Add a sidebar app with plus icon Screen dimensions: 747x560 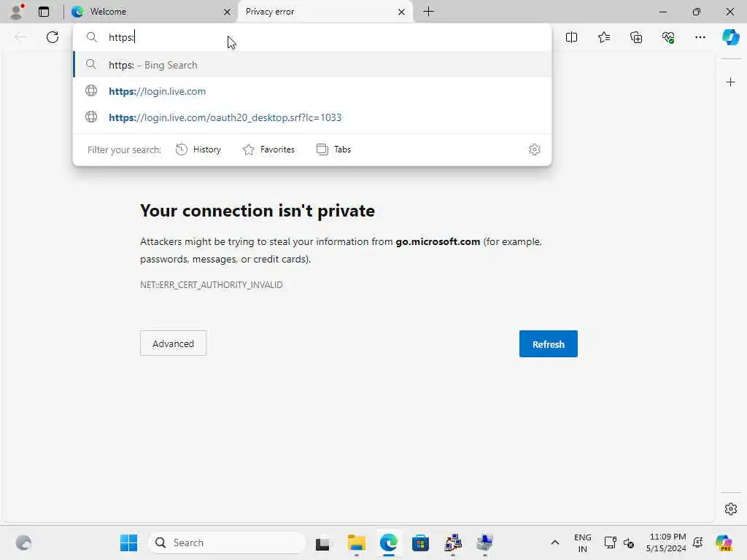730,82
